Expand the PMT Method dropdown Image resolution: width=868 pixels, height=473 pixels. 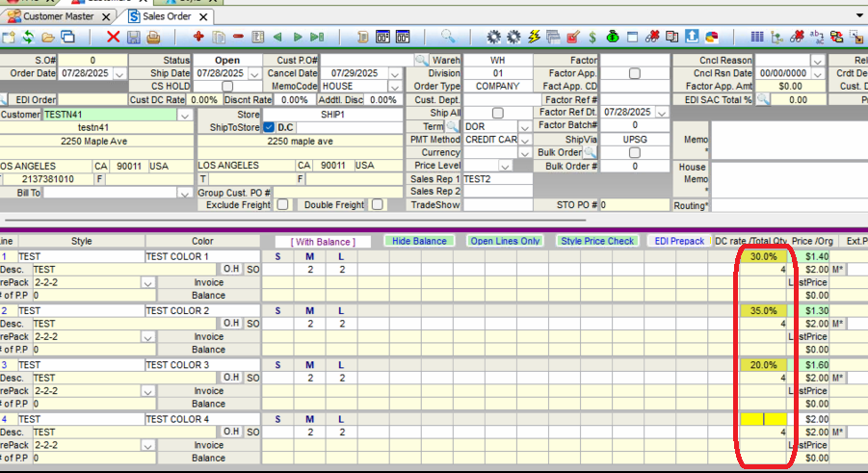pyautogui.click(x=525, y=141)
